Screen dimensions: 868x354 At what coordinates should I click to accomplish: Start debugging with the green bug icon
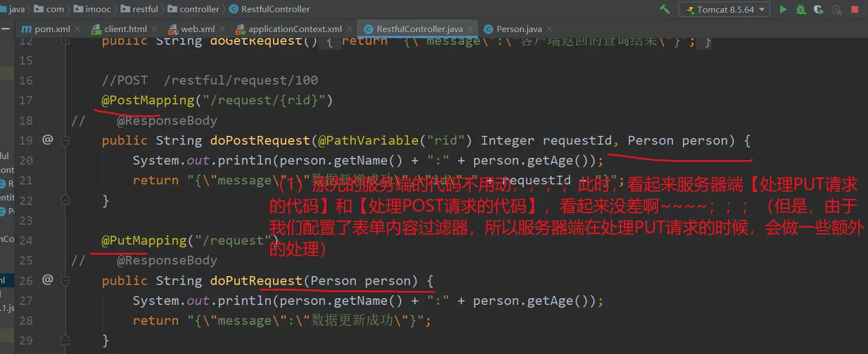coord(801,9)
